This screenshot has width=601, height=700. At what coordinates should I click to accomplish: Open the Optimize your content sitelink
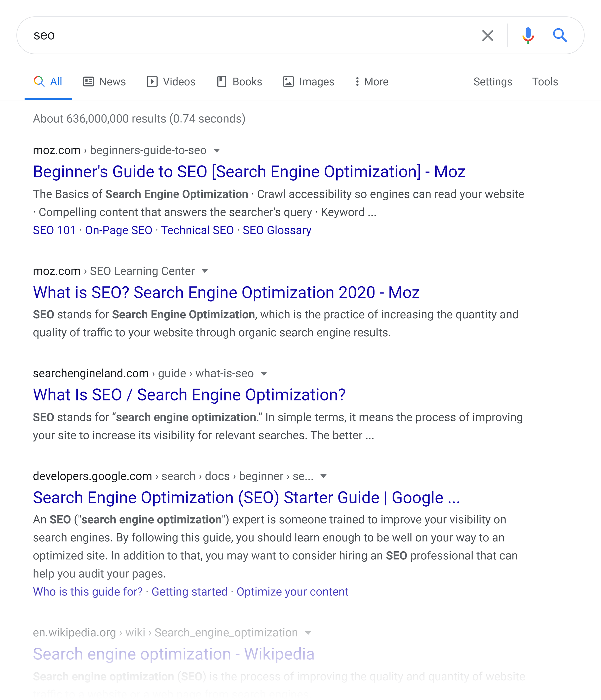pyautogui.click(x=292, y=592)
